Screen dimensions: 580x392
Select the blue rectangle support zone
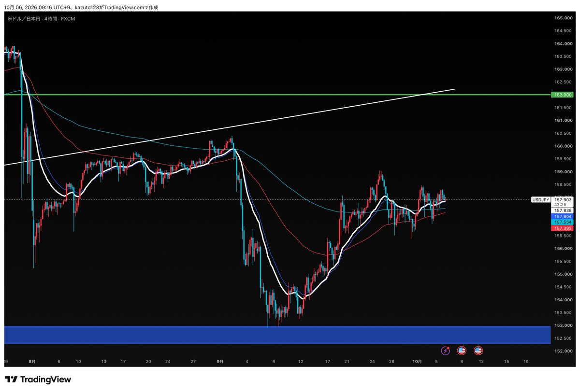277,335
